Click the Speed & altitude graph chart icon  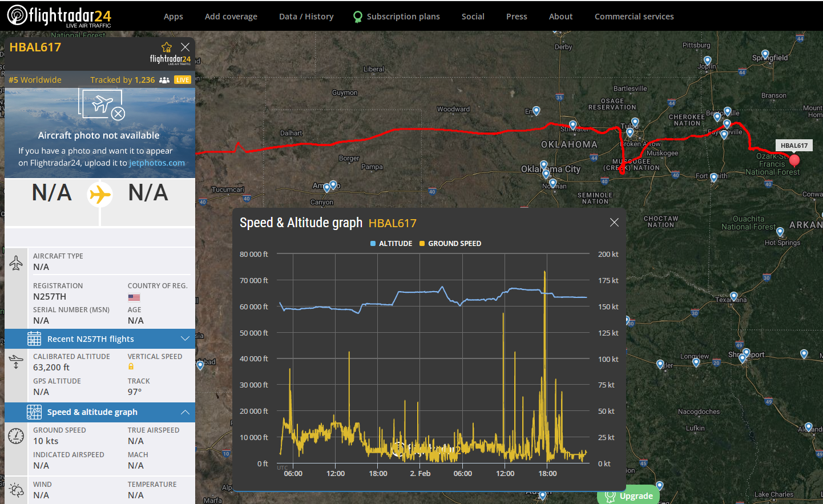pyautogui.click(x=34, y=412)
